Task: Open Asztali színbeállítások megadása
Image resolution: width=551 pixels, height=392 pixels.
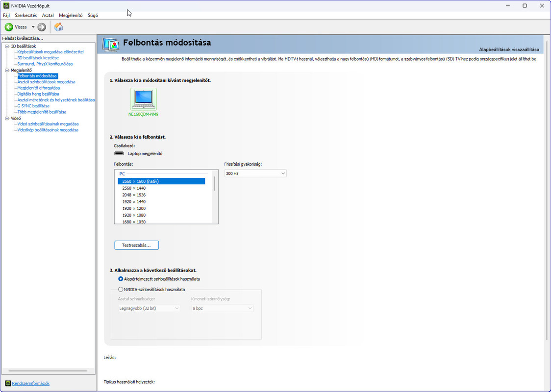Action: [47, 82]
